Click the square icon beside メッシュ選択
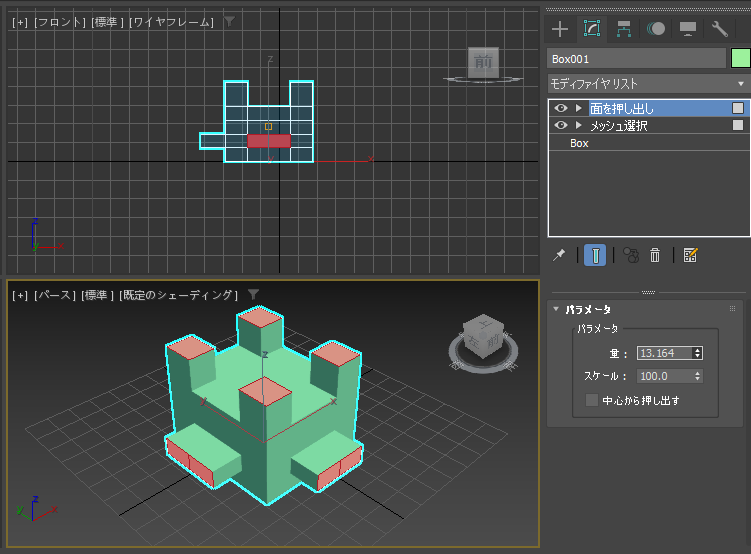The width and height of the screenshot is (751, 554). click(x=738, y=125)
